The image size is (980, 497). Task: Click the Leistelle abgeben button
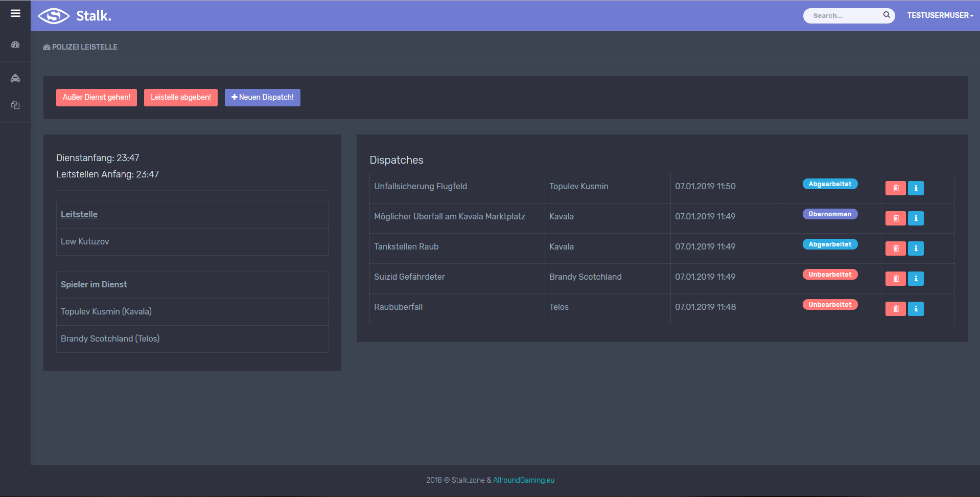(180, 98)
